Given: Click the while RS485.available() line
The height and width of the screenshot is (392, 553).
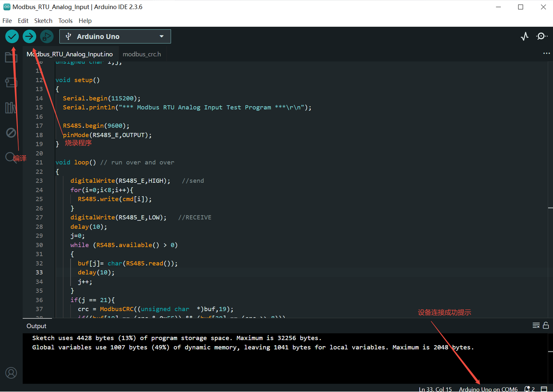Looking at the screenshot, I should pyautogui.click(x=124, y=245).
